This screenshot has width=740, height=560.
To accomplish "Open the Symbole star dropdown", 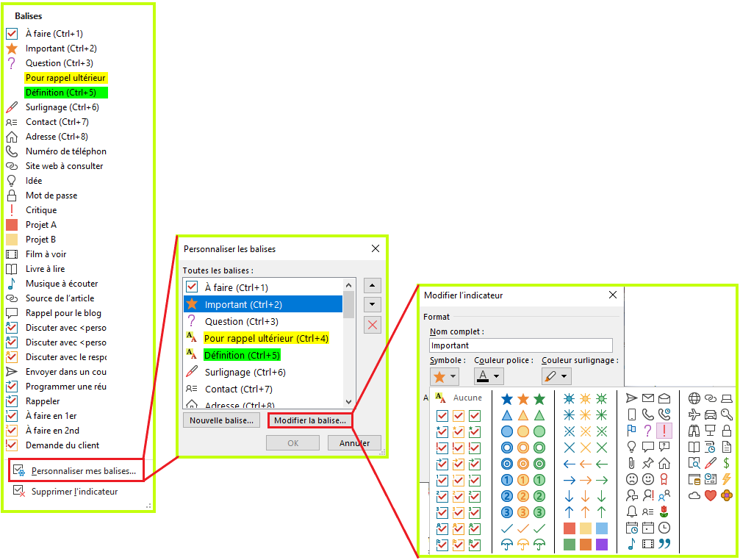I will coord(445,376).
